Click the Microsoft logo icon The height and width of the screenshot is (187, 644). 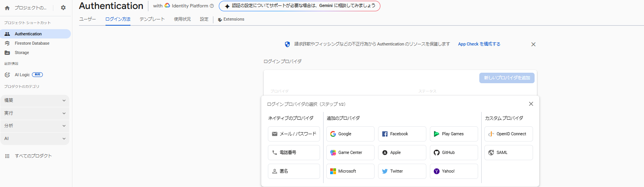(333, 171)
